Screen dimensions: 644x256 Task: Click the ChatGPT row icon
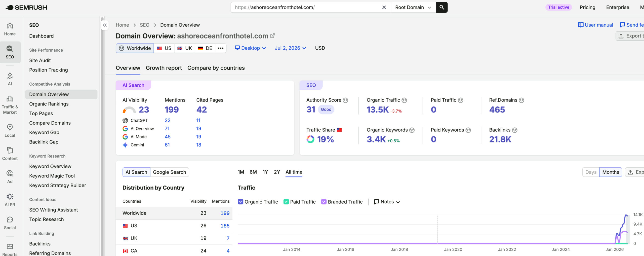tap(125, 121)
